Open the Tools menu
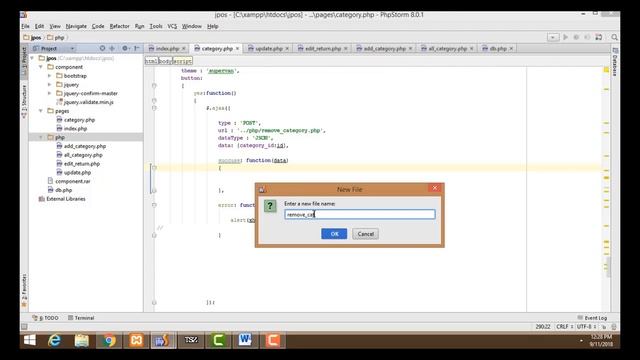The width and height of the screenshot is (640, 360). tap(156, 26)
